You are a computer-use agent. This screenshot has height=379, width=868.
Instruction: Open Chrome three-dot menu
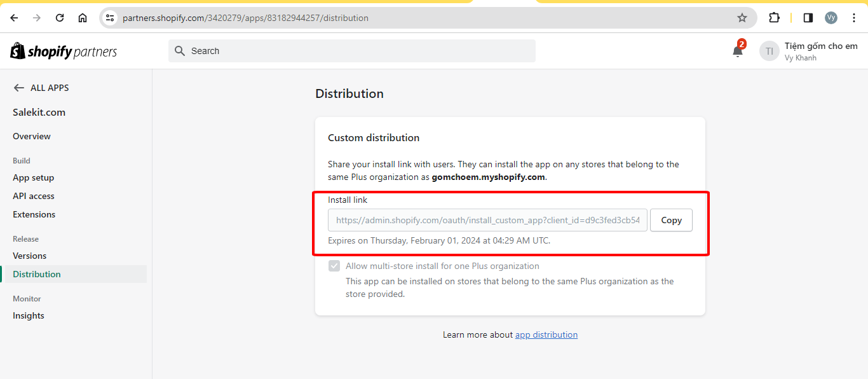tap(854, 18)
